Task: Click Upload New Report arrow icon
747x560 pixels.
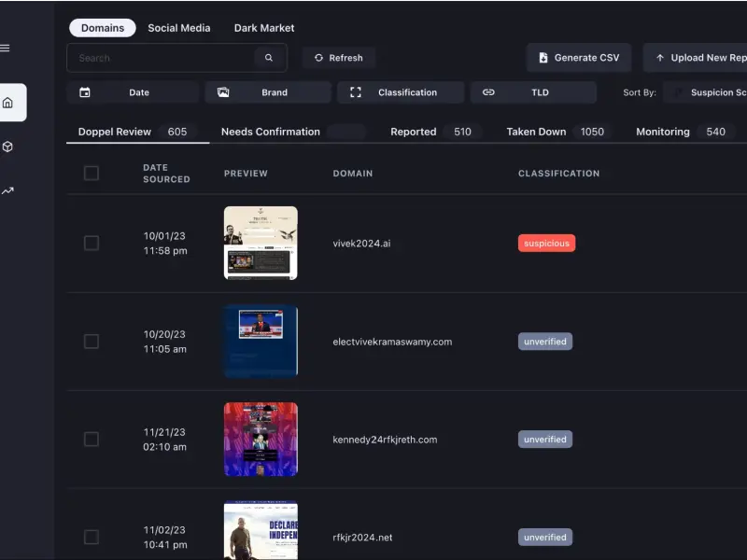Action: (x=660, y=58)
